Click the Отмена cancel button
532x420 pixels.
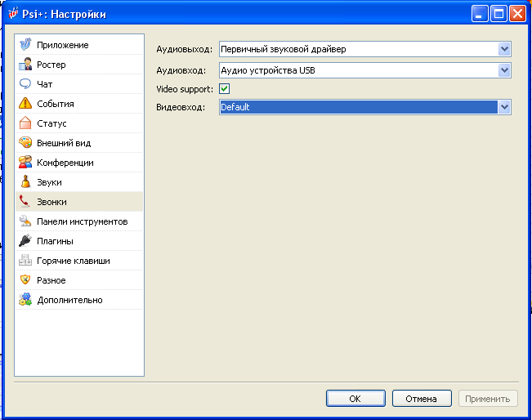422,399
